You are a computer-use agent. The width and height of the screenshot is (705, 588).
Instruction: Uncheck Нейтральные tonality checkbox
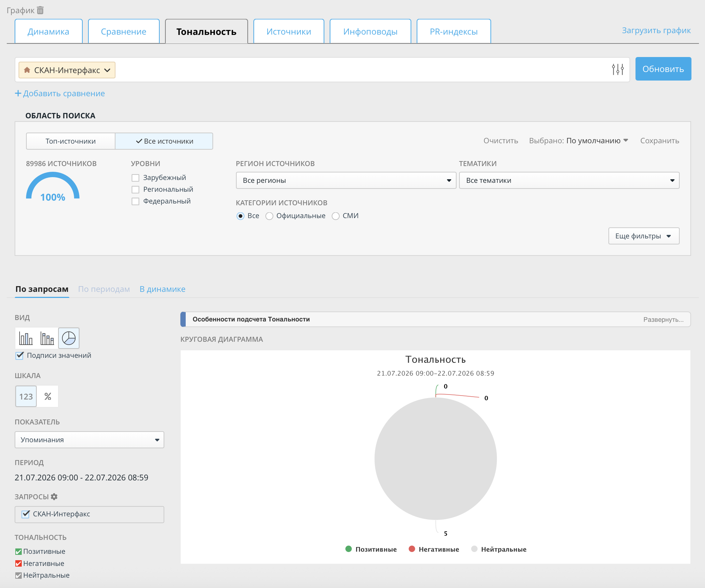(x=19, y=576)
